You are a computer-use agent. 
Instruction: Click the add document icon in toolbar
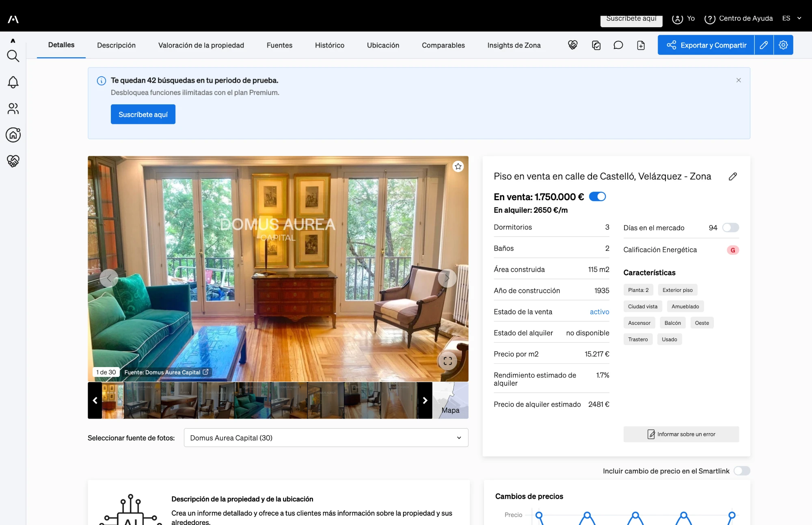641,45
